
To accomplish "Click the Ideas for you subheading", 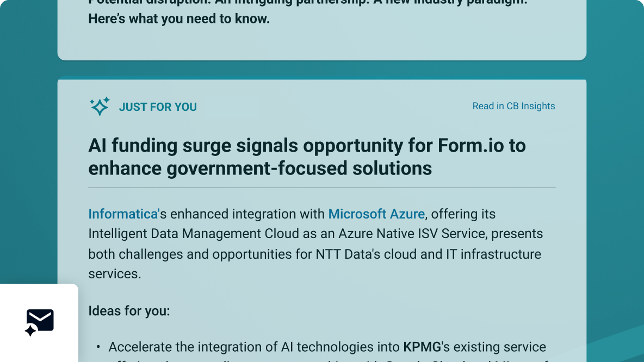I will click(129, 311).
